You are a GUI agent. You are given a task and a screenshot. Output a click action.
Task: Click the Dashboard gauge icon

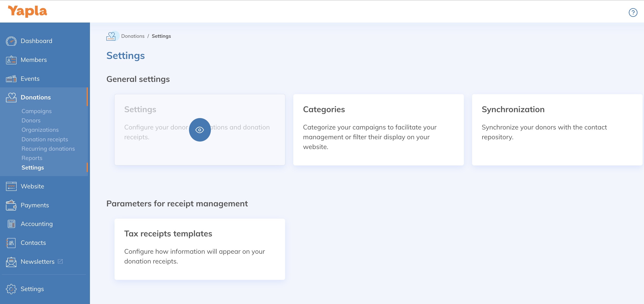pyautogui.click(x=11, y=41)
